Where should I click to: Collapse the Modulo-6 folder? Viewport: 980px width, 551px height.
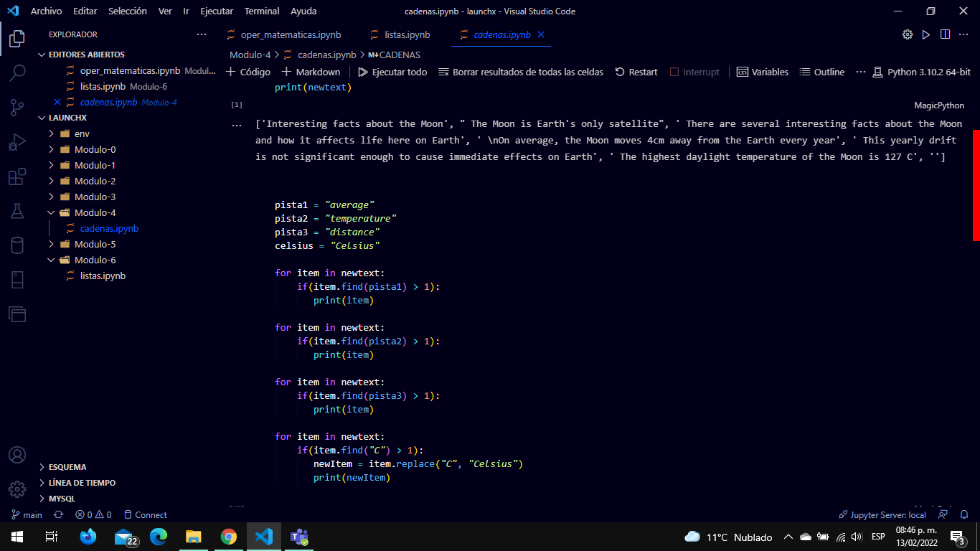[x=95, y=260]
